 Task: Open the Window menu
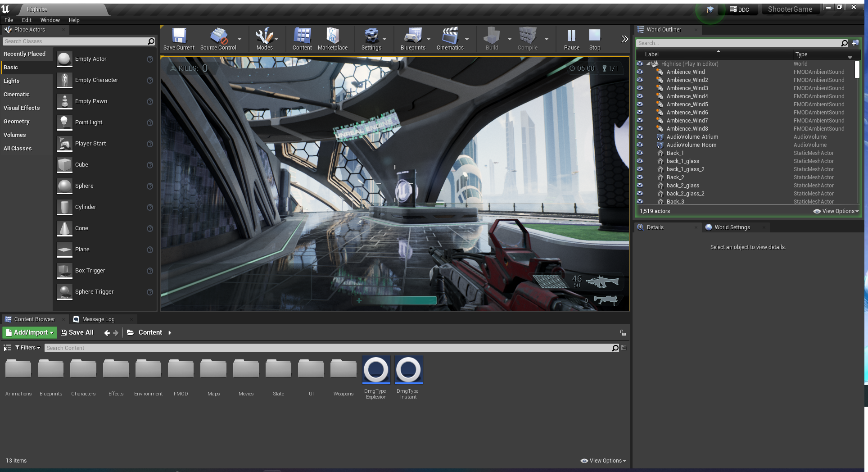pos(50,20)
